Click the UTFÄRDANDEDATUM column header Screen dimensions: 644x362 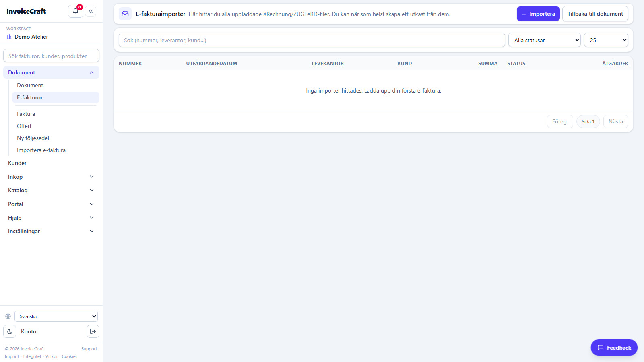[212, 64]
